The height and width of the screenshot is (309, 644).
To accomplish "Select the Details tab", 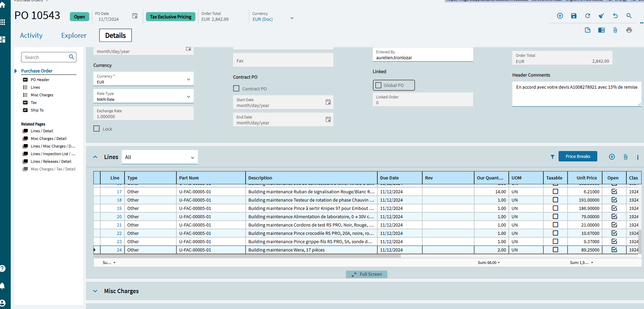I will (x=116, y=35).
